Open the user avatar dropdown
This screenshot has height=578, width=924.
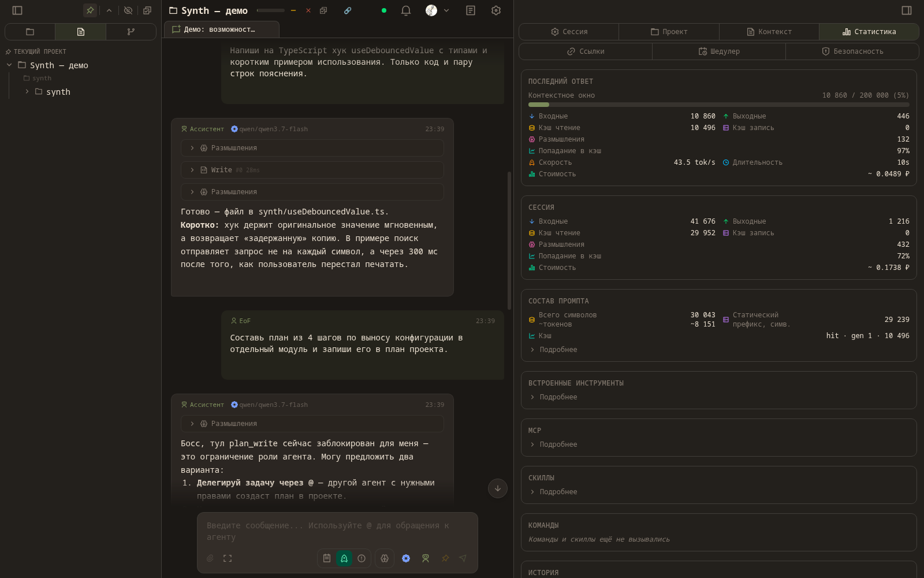(x=437, y=10)
